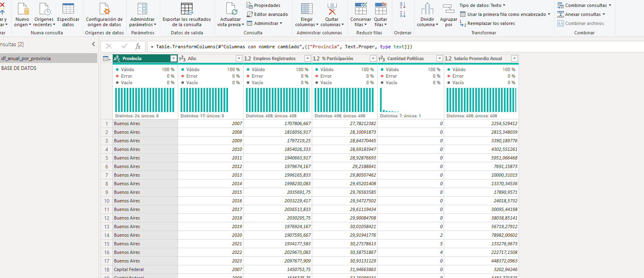The image size is (644, 278).
Task: Open the Año column filter dropdown
Action: pos(239,58)
